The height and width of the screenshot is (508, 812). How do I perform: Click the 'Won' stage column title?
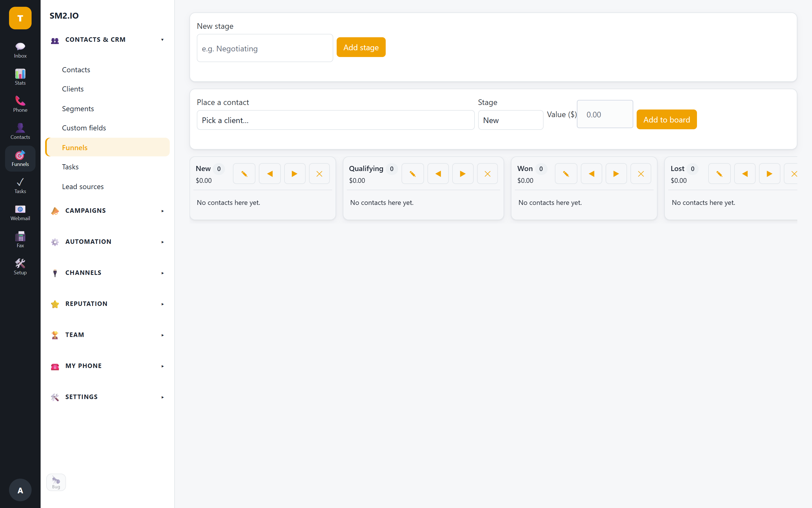(x=525, y=169)
